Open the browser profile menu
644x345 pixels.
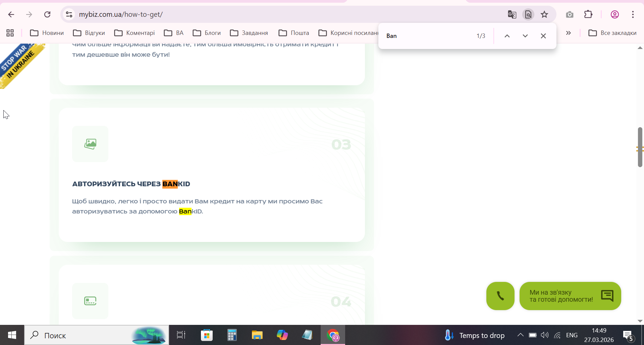(615, 14)
